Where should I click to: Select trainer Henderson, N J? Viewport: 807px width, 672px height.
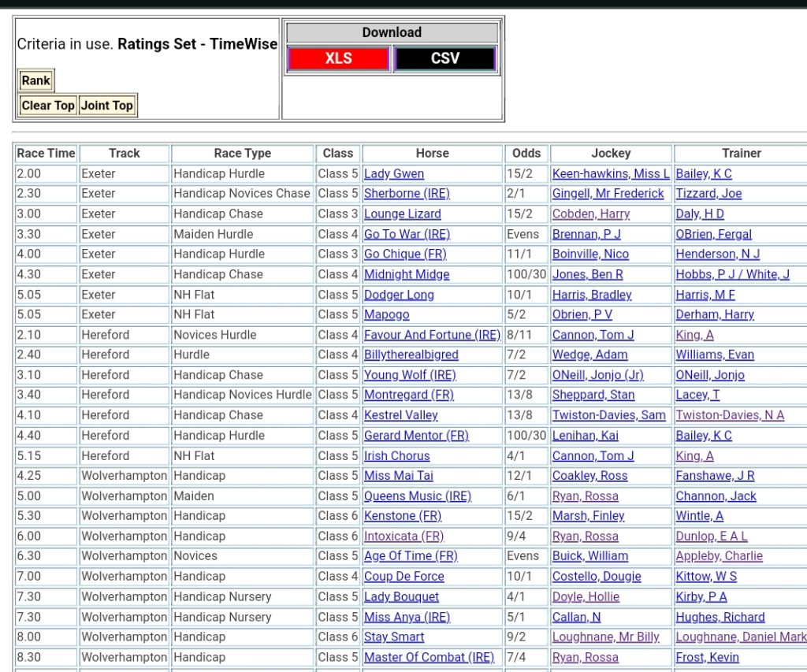click(717, 254)
